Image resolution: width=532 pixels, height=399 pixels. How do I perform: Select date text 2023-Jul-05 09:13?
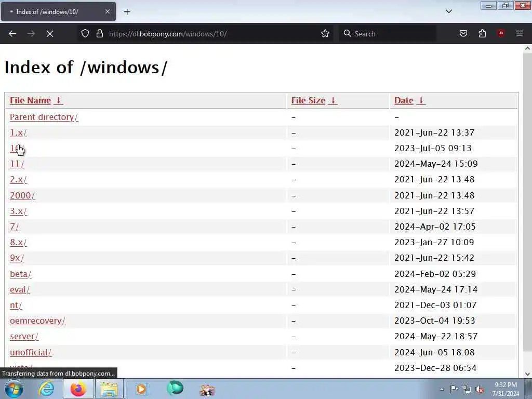click(433, 148)
